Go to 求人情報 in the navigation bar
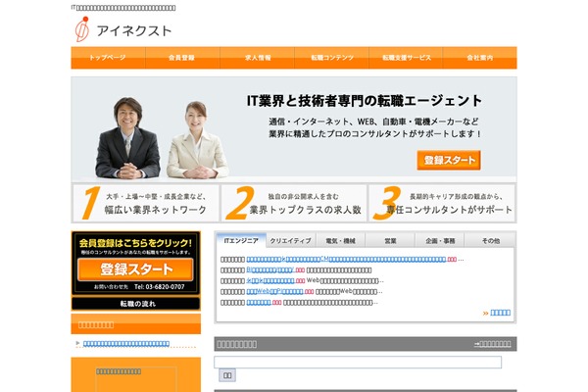The width and height of the screenshot is (588, 392). pyautogui.click(x=257, y=58)
